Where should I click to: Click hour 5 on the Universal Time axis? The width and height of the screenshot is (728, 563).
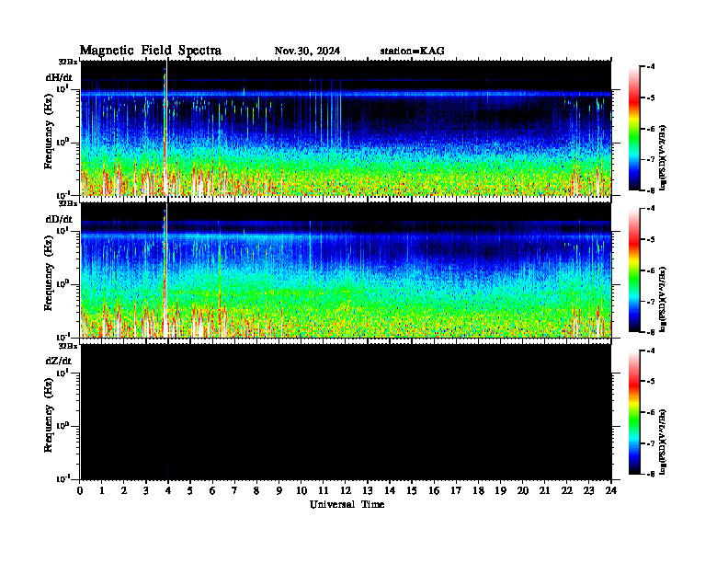(190, 490)
